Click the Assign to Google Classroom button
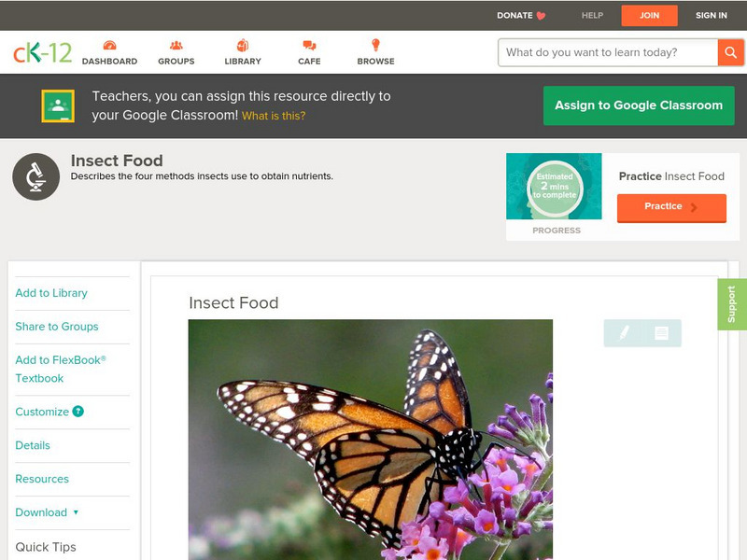 (x=639, y=105)
